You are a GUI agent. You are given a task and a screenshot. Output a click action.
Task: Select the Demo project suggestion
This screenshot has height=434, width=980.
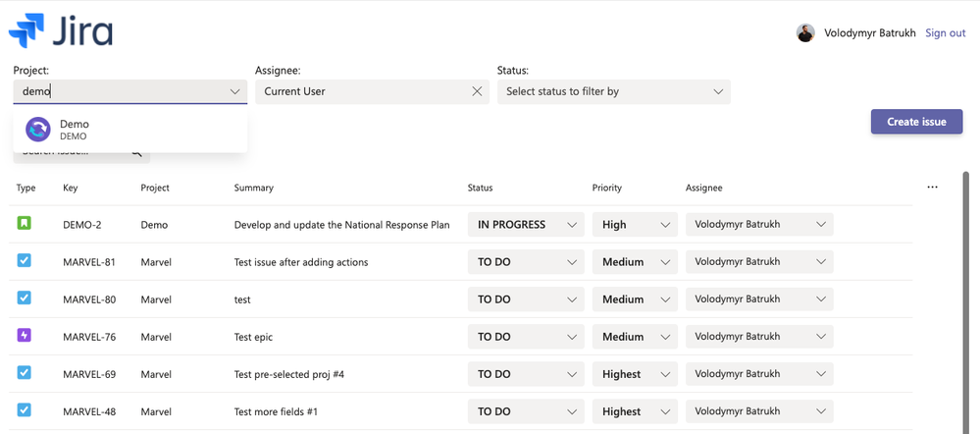75,129
